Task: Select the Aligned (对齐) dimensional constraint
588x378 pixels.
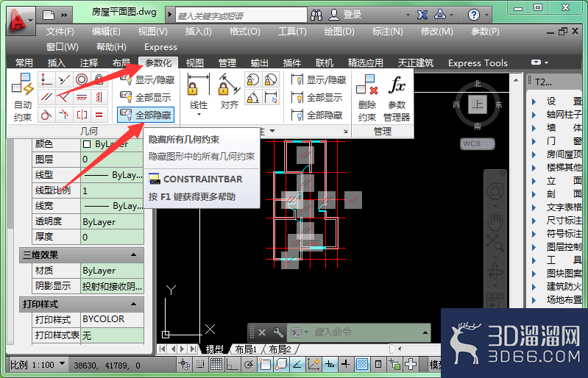Action: [x=229, y=91]
